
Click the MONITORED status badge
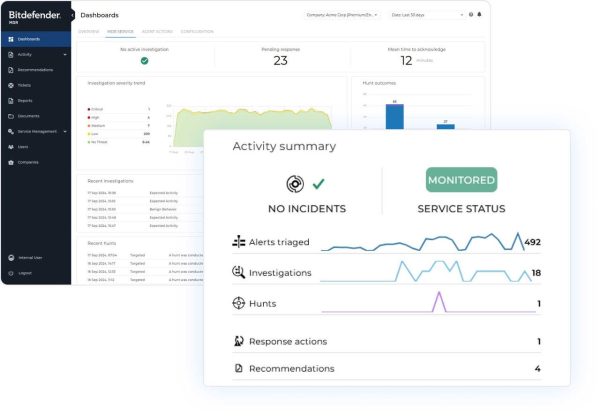[x=461, y=180]
